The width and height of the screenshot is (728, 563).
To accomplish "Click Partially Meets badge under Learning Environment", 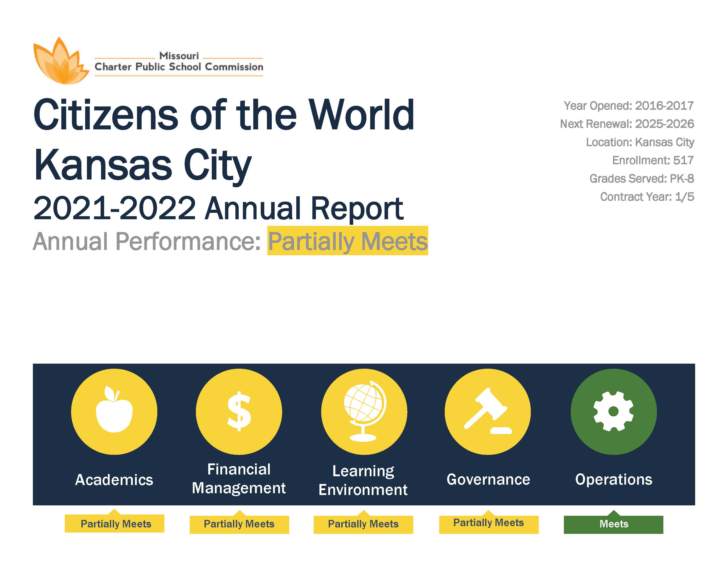I will (363, 524).
